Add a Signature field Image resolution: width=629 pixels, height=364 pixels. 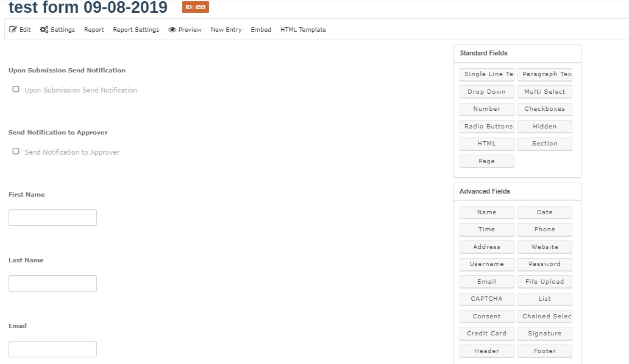pyautogui.click(x=545, y=334)
